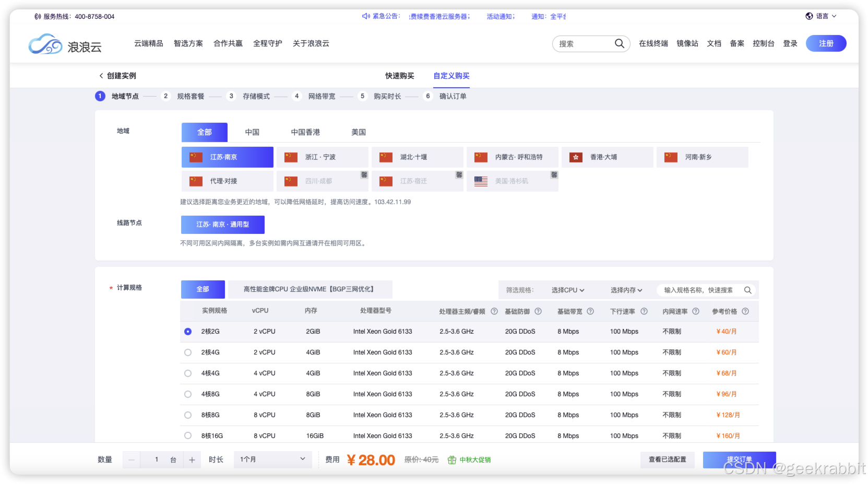Switch to the 美国 region tab
This screenshot has width=868, height=484.
[359, 132]
